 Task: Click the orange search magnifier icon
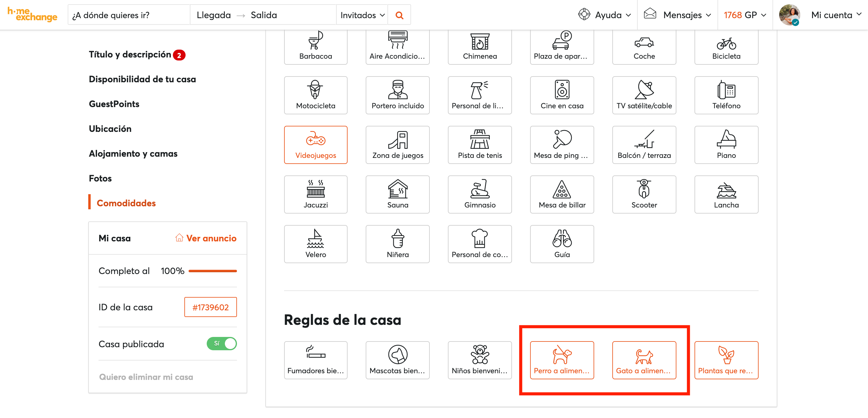pyautogui.click(x=399, y=15)
